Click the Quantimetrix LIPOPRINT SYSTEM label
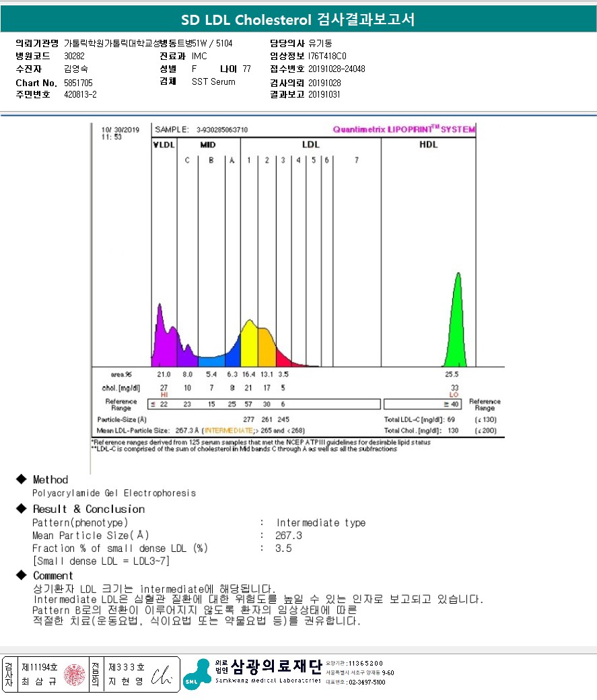597x700 pixels. coord(404,129)
